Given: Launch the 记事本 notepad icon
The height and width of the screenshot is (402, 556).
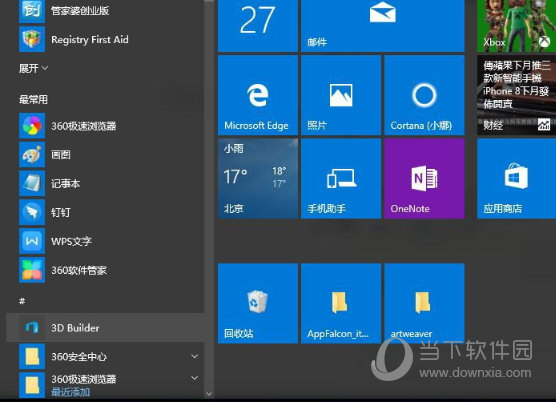Looking at the screenshot, I should (32, 183).
